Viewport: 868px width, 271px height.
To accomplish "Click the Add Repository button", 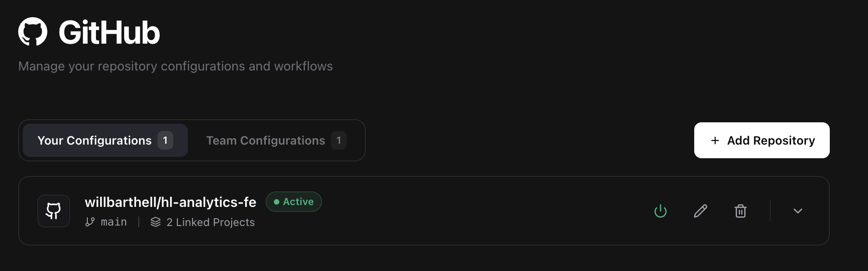I will coord(762,141).
